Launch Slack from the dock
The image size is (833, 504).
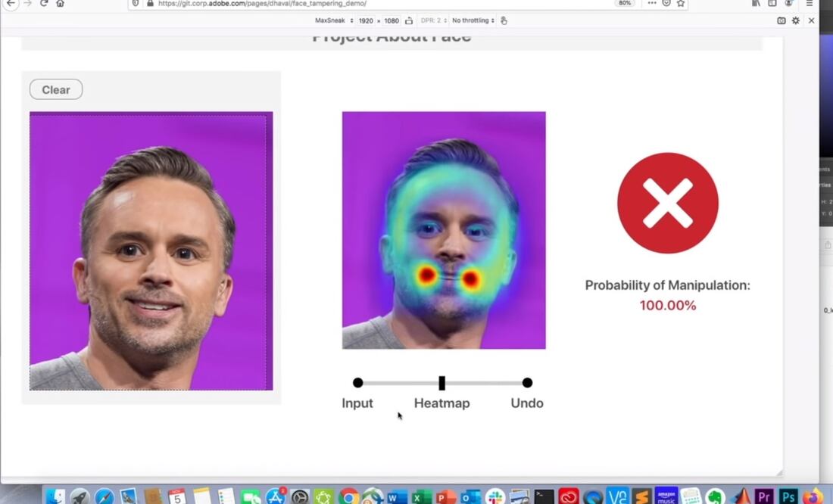click(x=495, y=496)
